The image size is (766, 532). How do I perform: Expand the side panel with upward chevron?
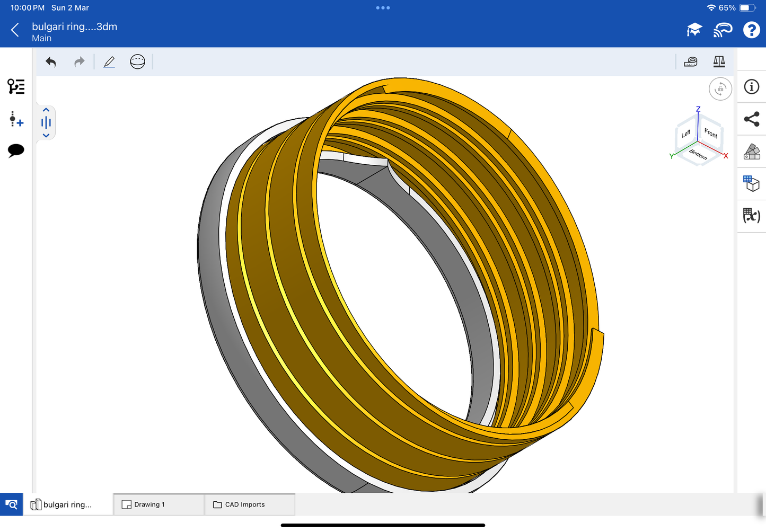click(46, 110)
